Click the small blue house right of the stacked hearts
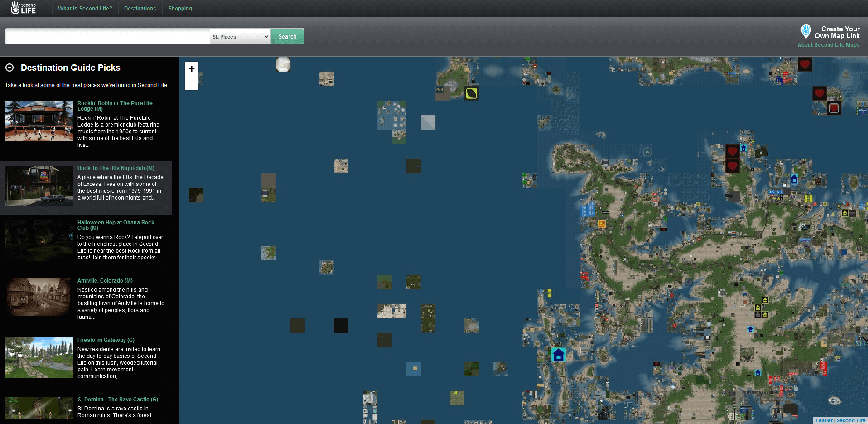Image resolution: width=868 pixels, height=424 pixels. click(x=743, y=148)
